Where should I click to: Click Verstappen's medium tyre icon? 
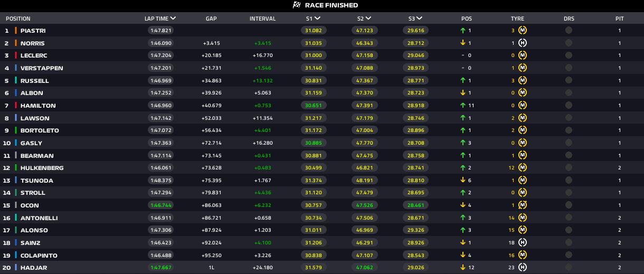pos(523,68)
